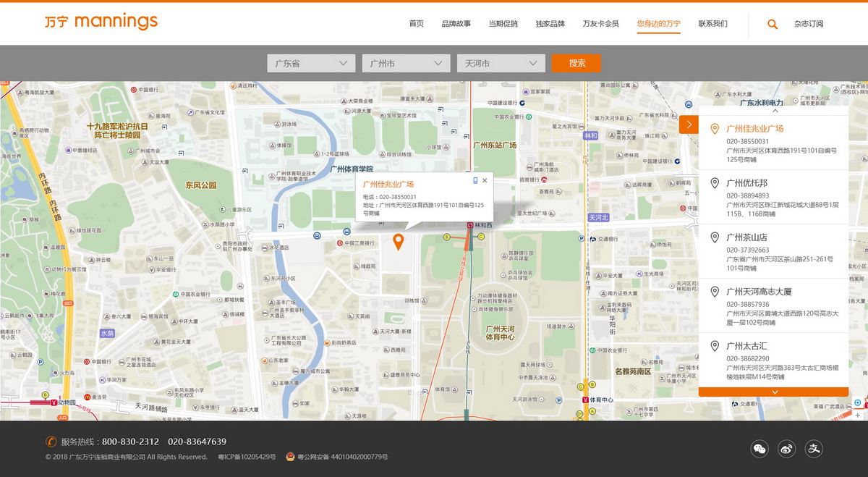Screen dimensions: 868x477
Task: Click the 动物园 metro station icon
Action: point(54,402)
